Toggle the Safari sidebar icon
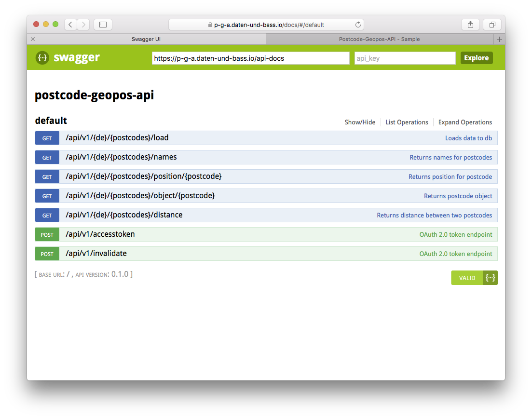Image resolution: width=532 pixels, height=419 pixels. coord(103,25)
